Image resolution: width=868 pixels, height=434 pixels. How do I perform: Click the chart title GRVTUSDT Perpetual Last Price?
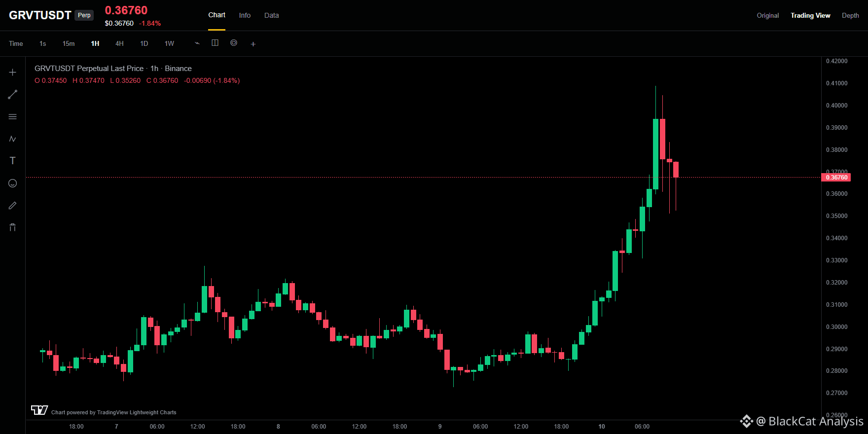tap(89, 69)
